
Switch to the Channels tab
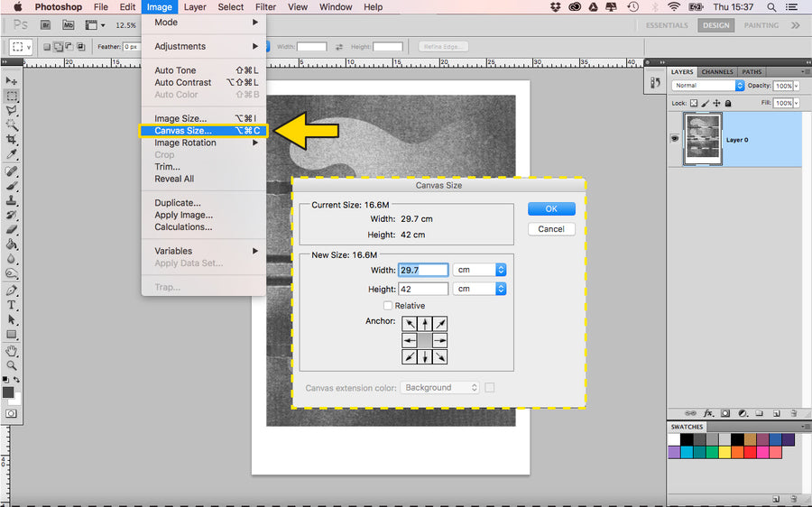point(717,72)
